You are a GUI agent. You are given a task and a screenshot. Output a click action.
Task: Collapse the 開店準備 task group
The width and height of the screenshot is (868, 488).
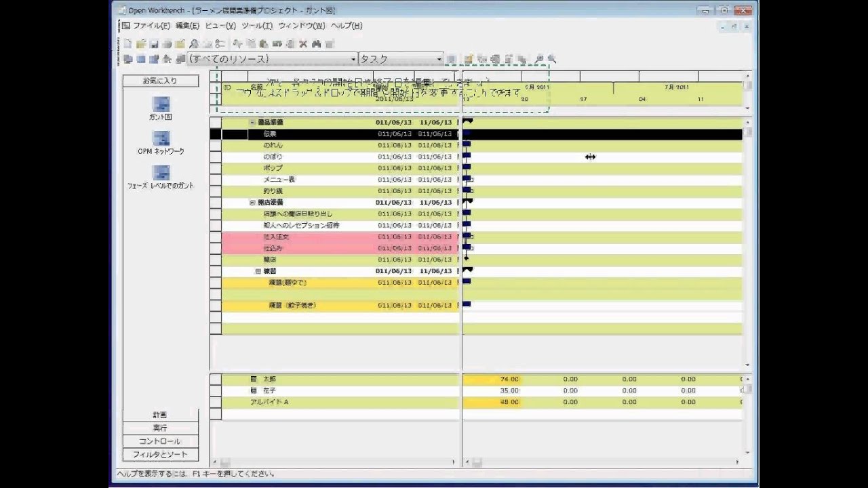point(252,203)
